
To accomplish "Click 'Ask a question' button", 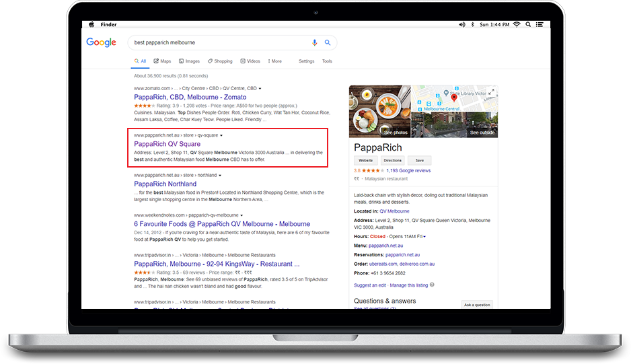I will [477, 305].
